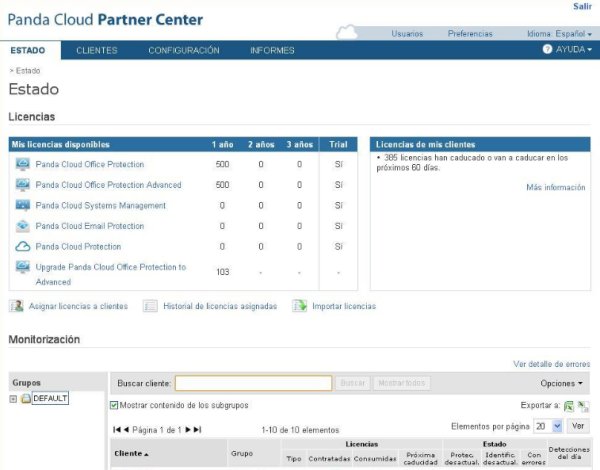Click the Upgrade to Advanced product icon
Image resolution: width=600 pixels, height=470 pixels.
pyautogui.click(x=23, y=267)
